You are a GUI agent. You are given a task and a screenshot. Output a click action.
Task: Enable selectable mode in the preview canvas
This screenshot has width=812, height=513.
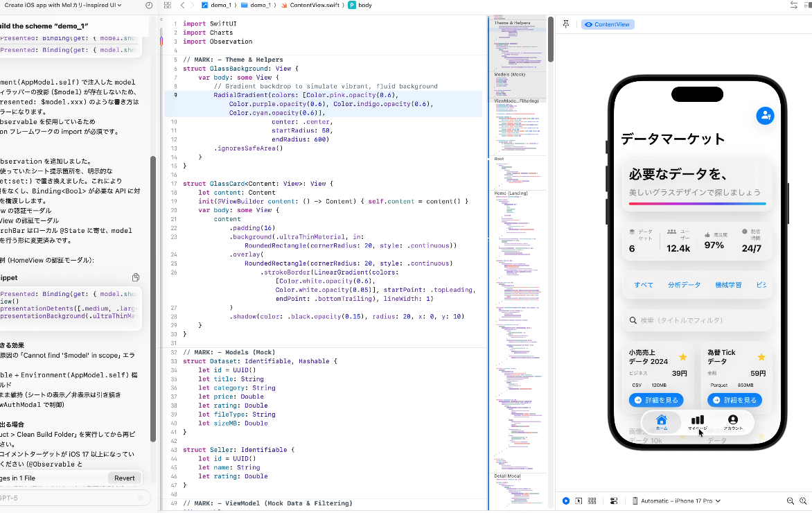[579, 501]
